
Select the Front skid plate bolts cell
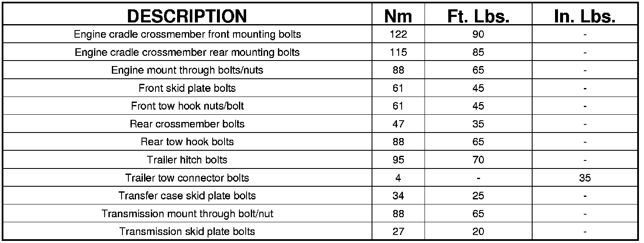pos(187,88)
